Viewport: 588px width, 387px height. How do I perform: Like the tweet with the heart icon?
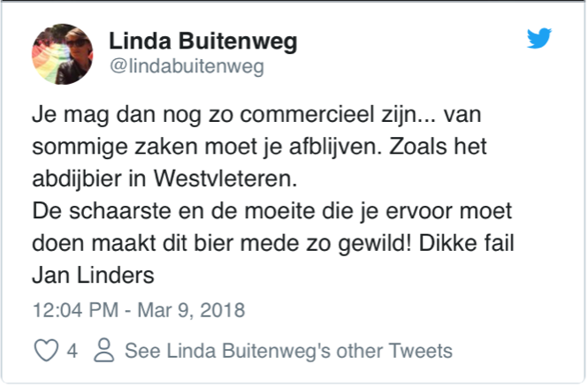46,350
